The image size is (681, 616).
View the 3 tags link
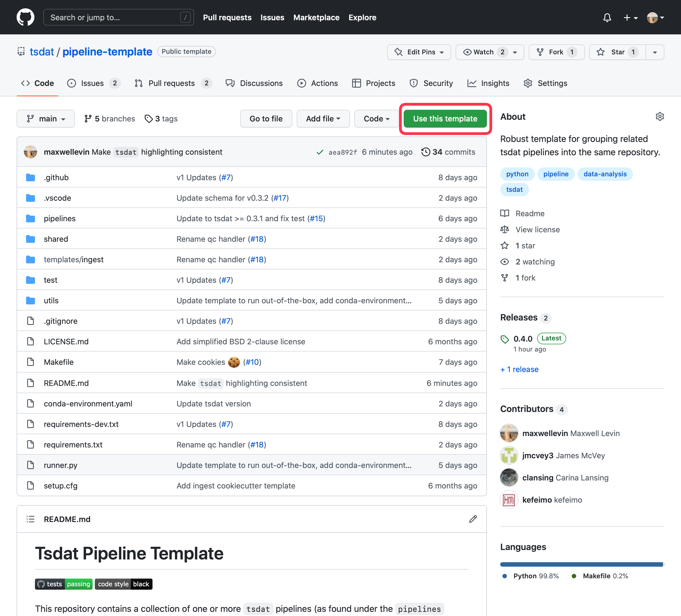161,119
